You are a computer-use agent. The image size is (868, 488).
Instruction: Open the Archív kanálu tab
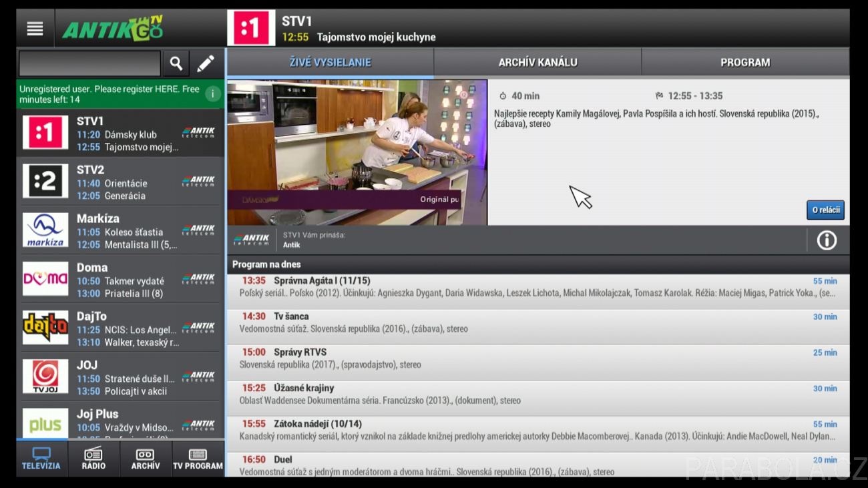pos(537,63)
